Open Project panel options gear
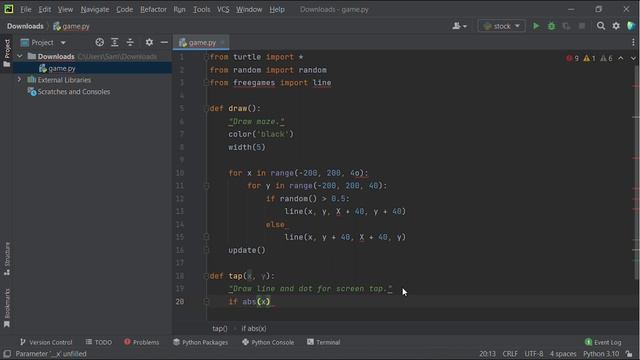 tap(149, 42)
